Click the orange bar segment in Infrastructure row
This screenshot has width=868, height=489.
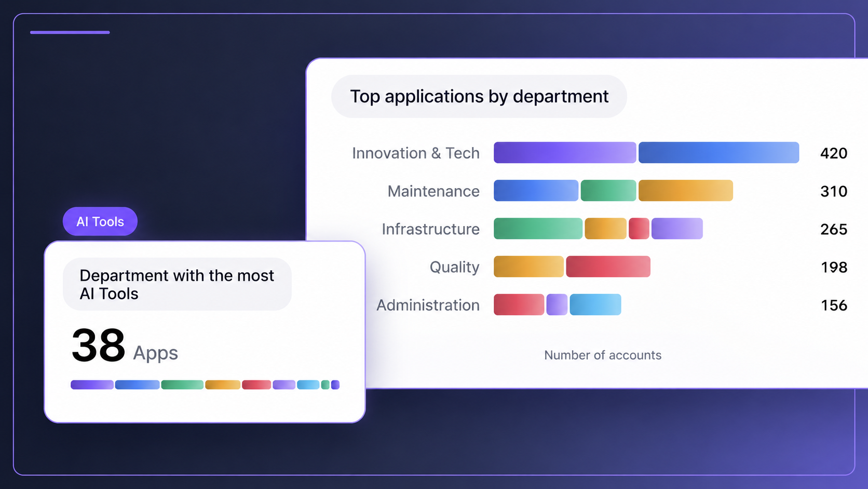606,229
